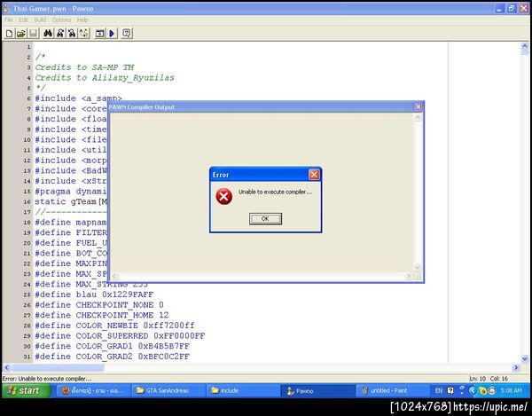Screen dimensions: 532x416
Task: Open the File menu
Action: tap(9, 20)
